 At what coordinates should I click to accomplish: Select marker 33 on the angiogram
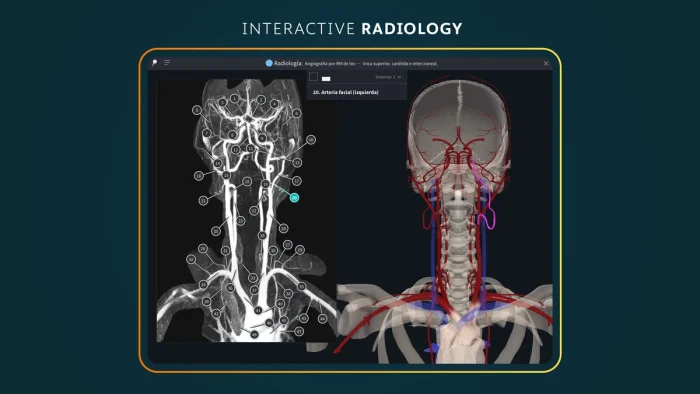tap(253, 278)
